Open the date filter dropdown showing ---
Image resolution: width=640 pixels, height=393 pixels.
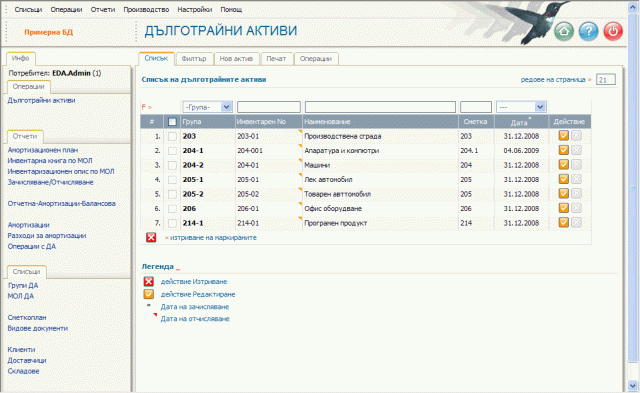coord(521,107)
